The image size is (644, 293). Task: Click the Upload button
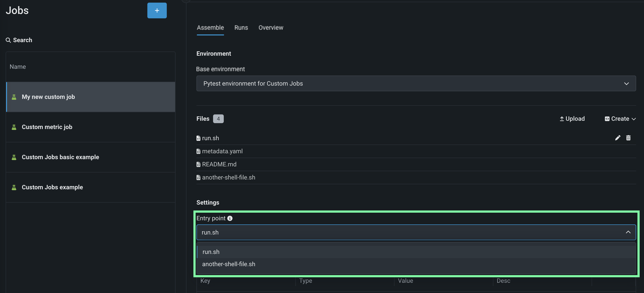point(572,119)
